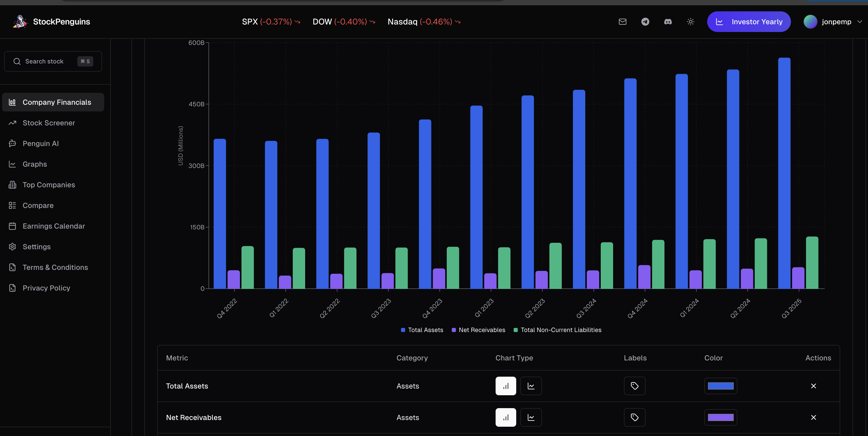This screenshot has width=868, height=436.
Task: Click the Investor Yearly button
Action: click(749, 22)
